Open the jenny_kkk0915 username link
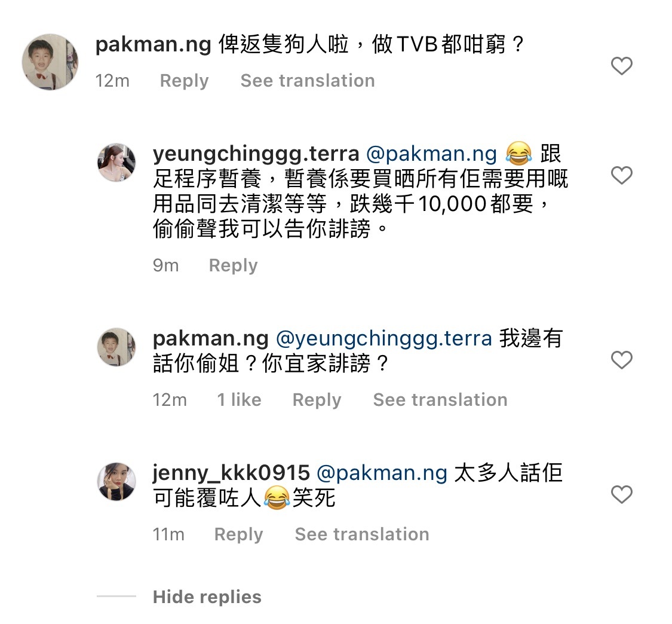 click(x=231, y=473)
